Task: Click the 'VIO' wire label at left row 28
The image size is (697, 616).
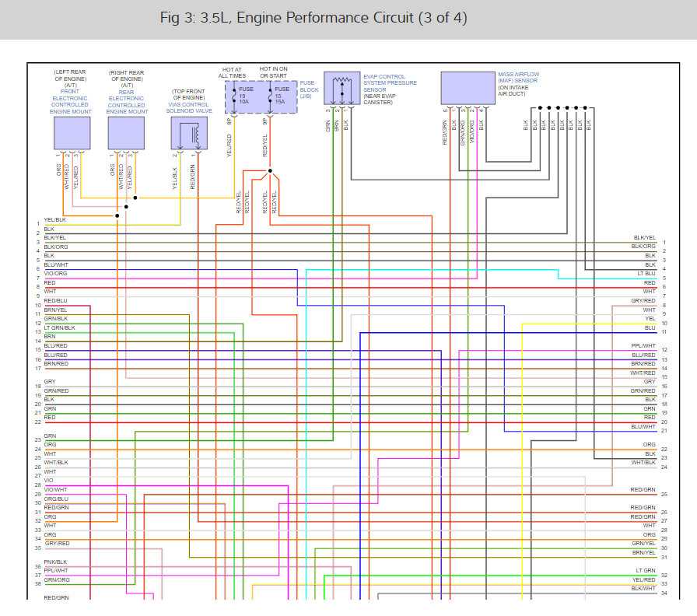Action: click(x=48, y=480)
